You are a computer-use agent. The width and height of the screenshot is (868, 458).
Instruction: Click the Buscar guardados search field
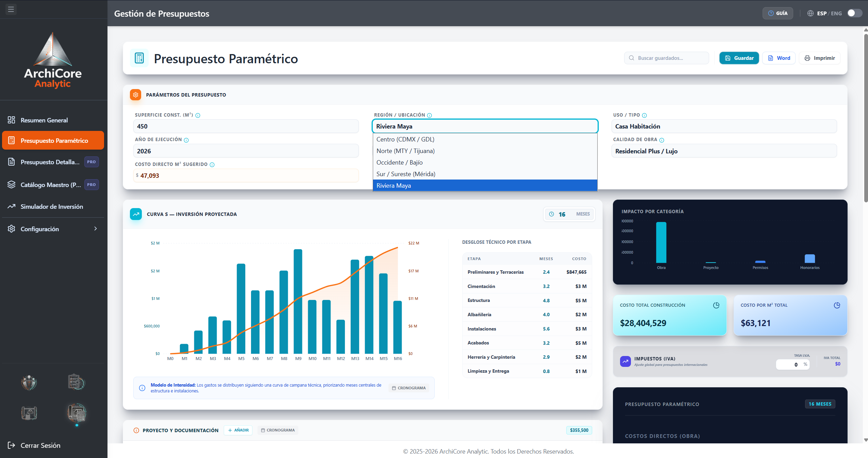point(666,58)
